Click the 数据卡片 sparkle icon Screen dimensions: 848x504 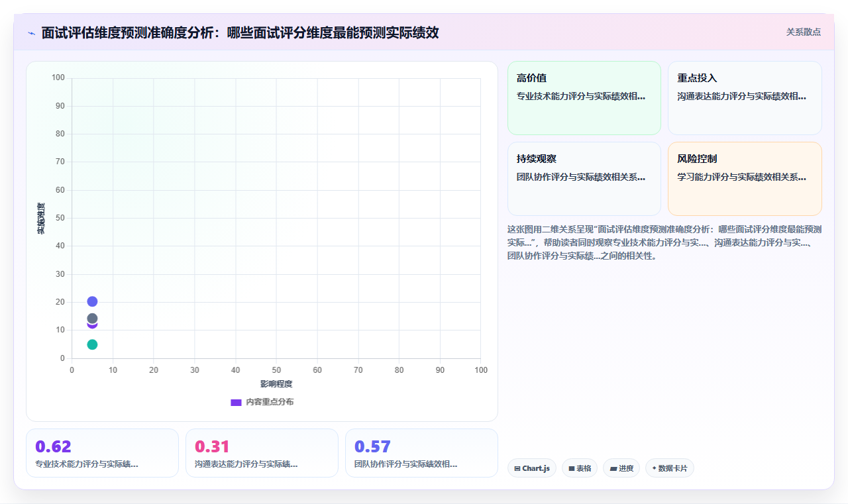(x=654, y=468)
